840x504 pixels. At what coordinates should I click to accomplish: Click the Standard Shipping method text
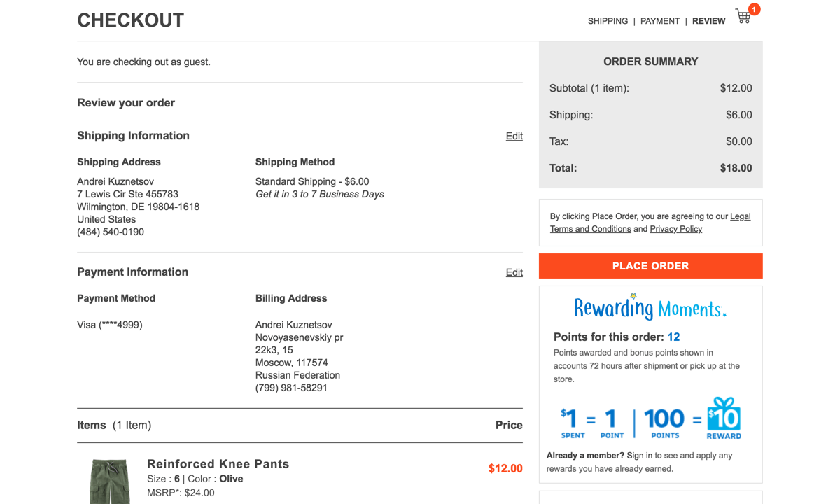click(312, 181)
